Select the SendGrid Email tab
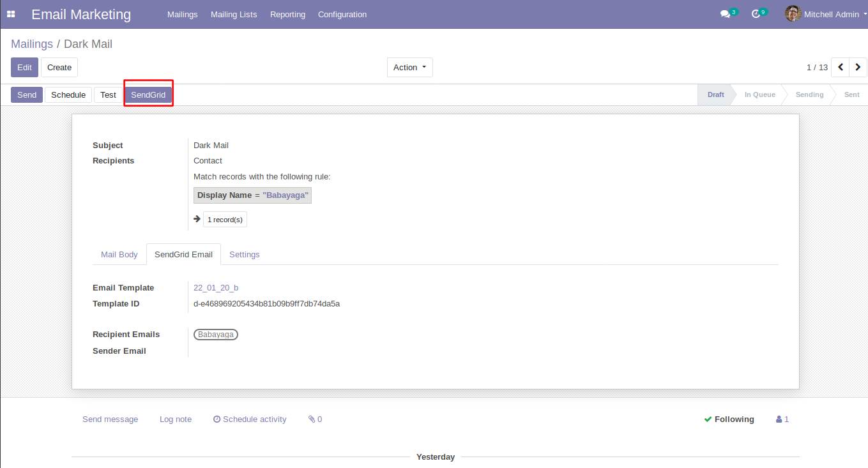This screenshot has height=468, width=868. pos(184,254)
